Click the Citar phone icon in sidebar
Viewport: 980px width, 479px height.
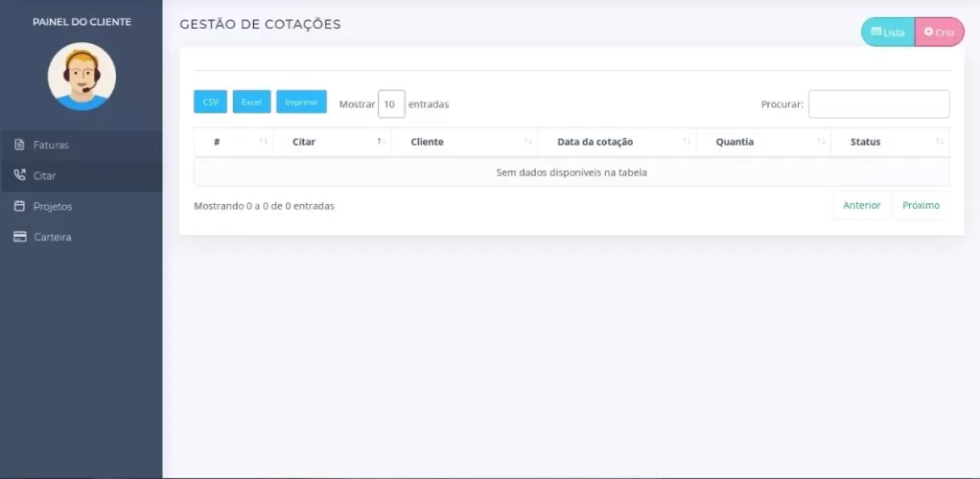point(19,175)
